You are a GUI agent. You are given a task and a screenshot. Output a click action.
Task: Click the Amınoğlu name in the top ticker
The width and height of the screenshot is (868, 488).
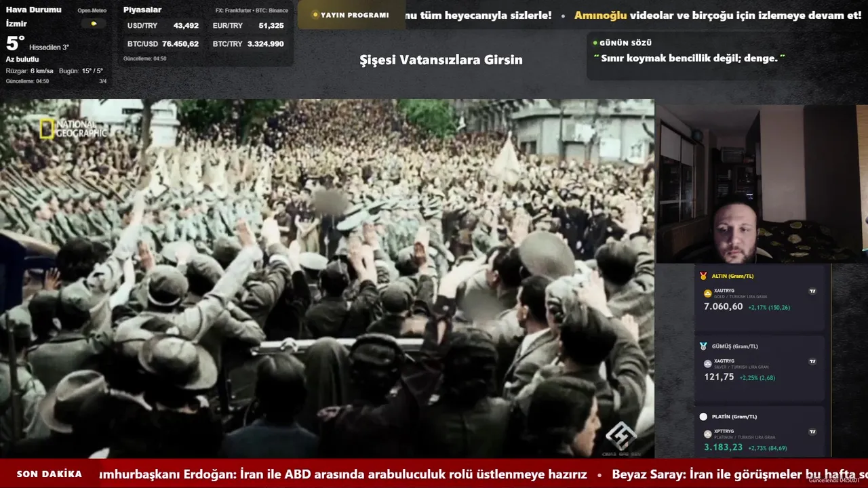pos(600,16)
